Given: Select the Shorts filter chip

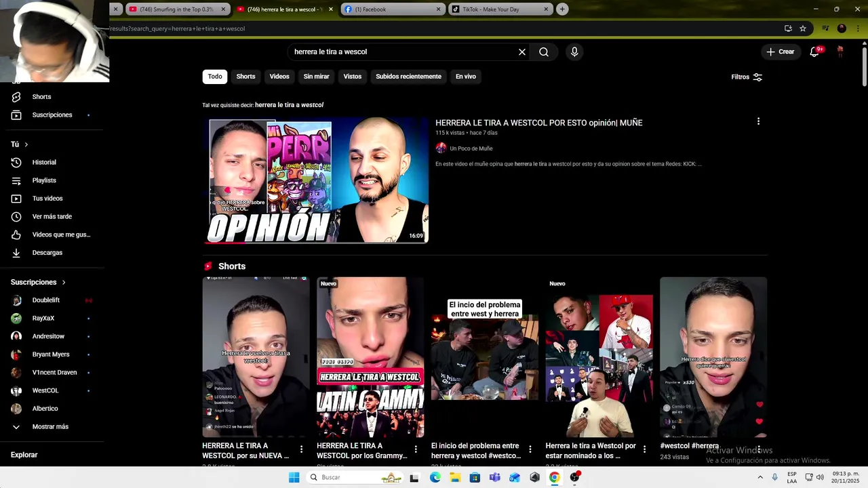Looking at the screenshot, I should coord(245,77).
